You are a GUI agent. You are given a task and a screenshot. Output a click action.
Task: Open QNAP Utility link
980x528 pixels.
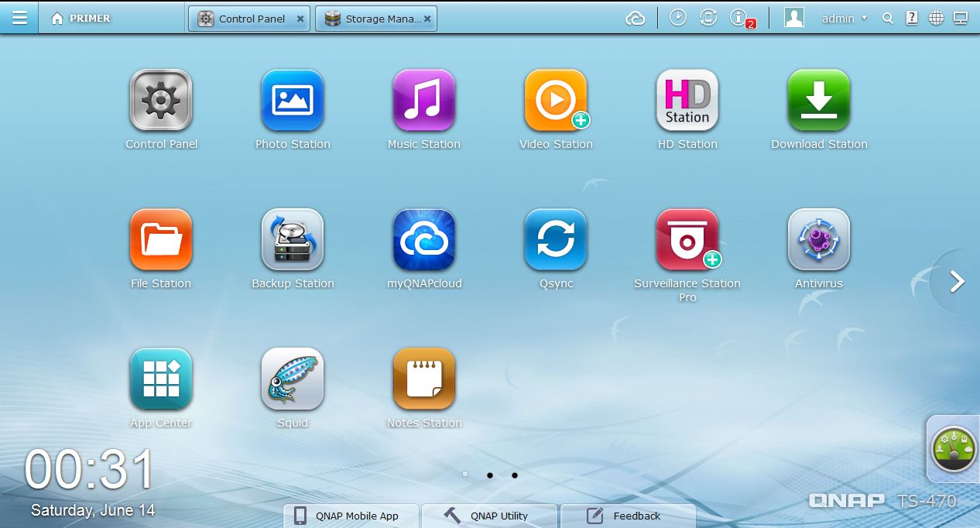[x=489, y=516]
